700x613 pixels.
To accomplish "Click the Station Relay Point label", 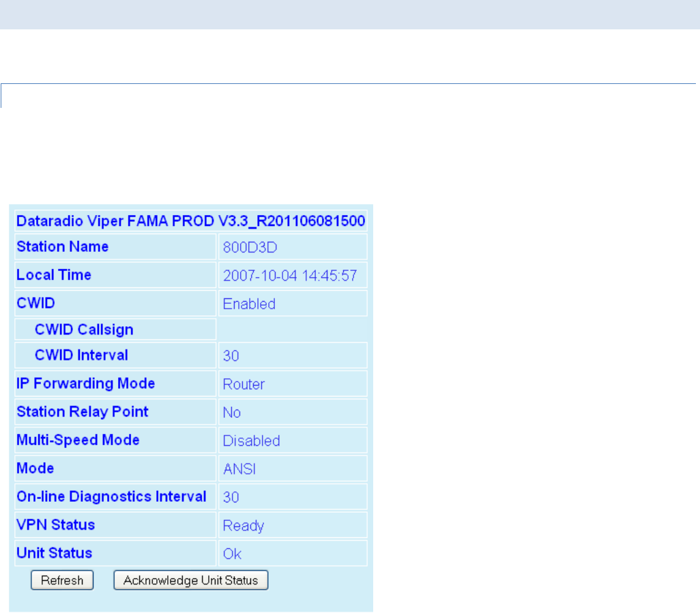I will pyautogui.click(x=82, y=412).
